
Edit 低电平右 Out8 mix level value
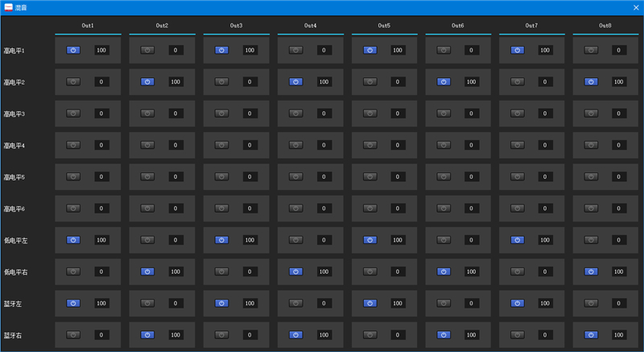pos(619,271)
